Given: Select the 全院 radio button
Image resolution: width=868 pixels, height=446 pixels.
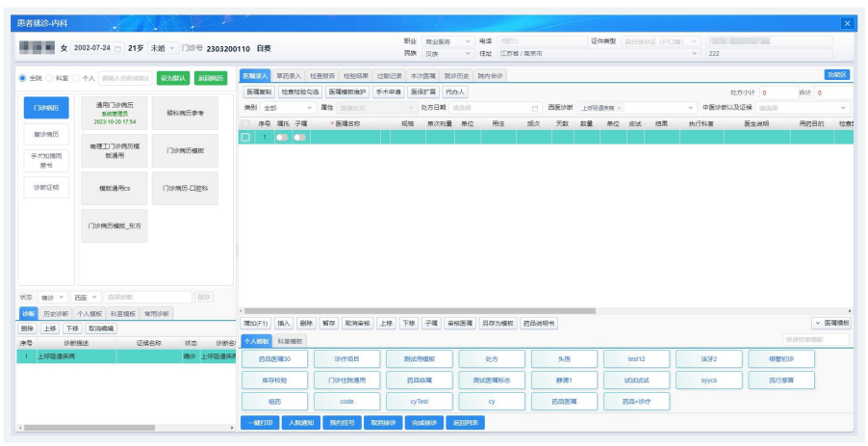Looking at the screenshot, I should [23, 78].
